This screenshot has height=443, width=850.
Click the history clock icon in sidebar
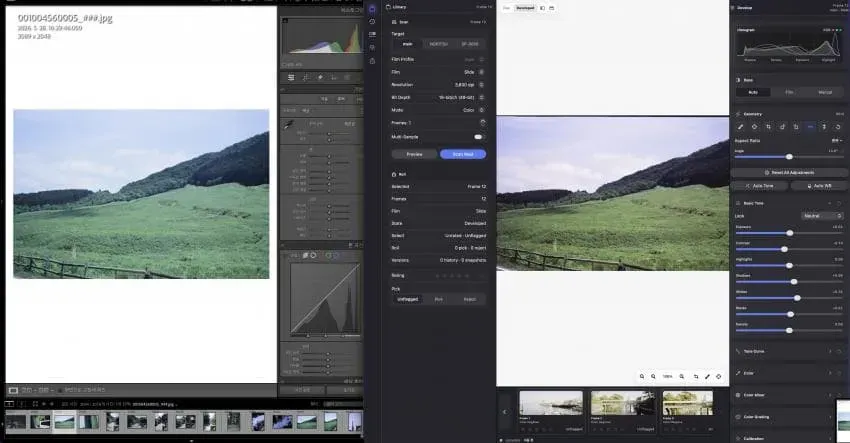372,22
